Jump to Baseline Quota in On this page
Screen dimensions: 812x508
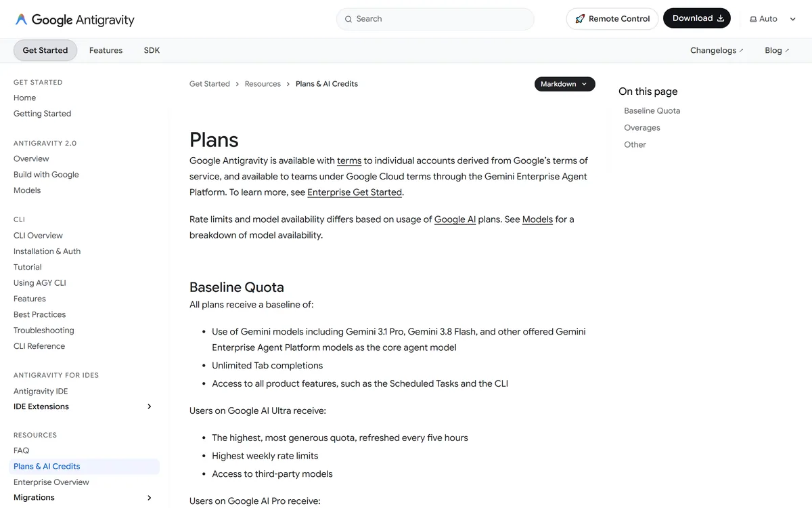(652, 110)
